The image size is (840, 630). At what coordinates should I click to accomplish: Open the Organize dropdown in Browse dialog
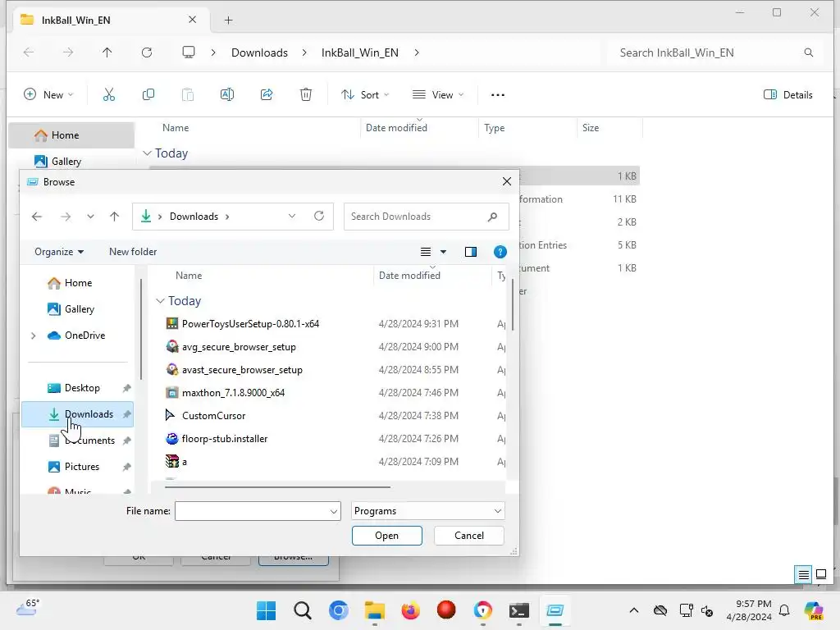click(59, 252)
